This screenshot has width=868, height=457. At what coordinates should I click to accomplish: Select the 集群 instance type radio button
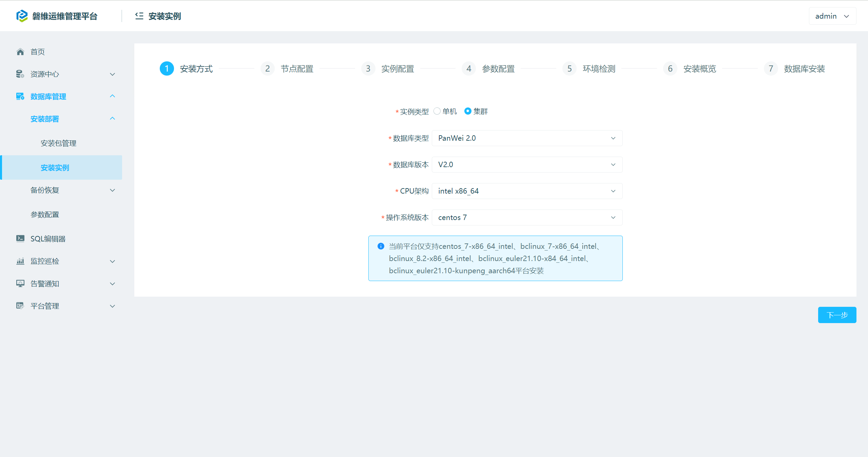point(468,111)
